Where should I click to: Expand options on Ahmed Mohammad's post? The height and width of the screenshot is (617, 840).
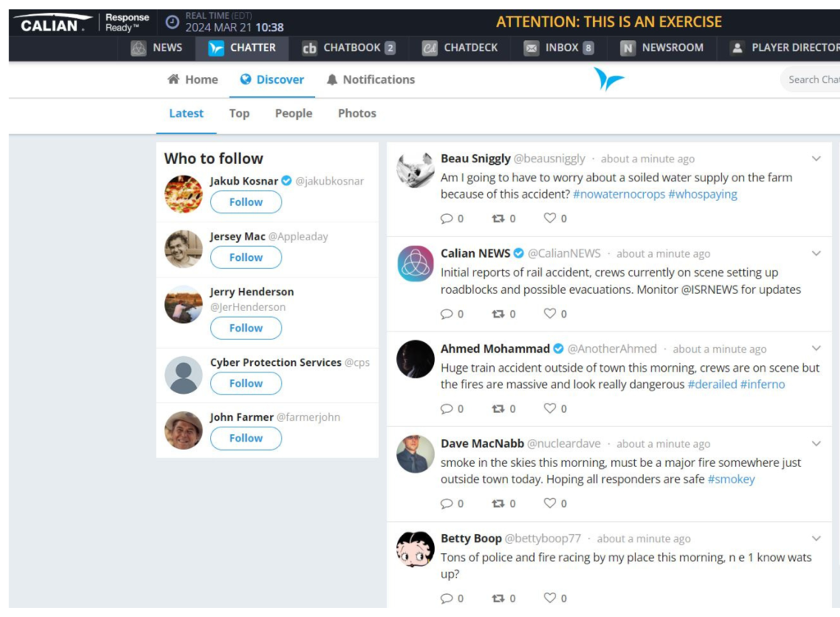coord(816,348)
